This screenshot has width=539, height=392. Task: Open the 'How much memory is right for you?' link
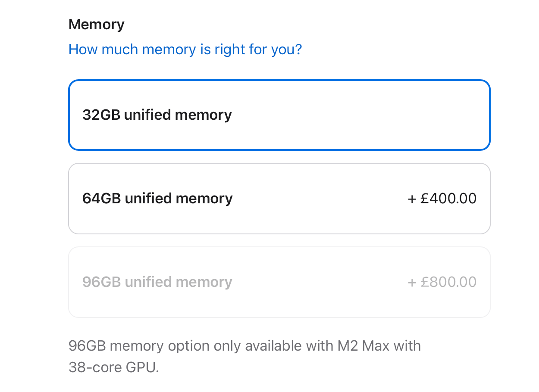coord(185,49)
